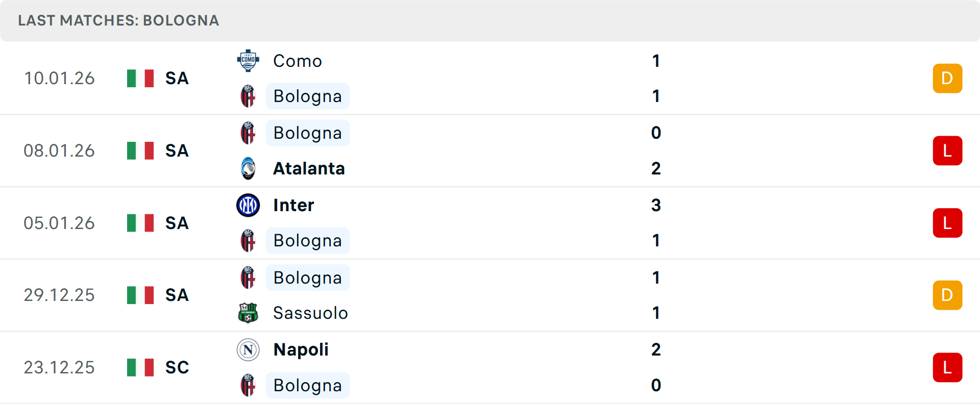Click the loss badge for Inter match
This screenshot has height=404, width=980.
pyautogui.click(x=947, y=223)
